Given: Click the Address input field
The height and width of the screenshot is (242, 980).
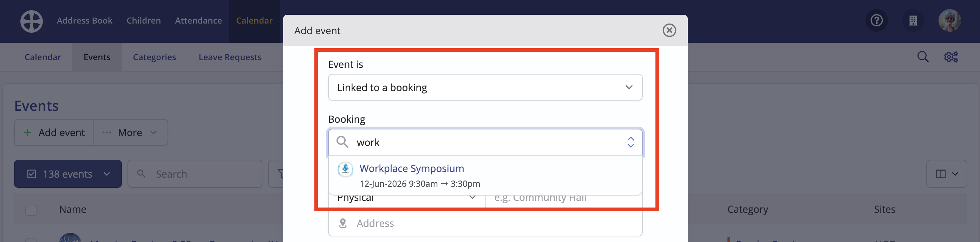Looking at the screenshot, I should 485,223.
